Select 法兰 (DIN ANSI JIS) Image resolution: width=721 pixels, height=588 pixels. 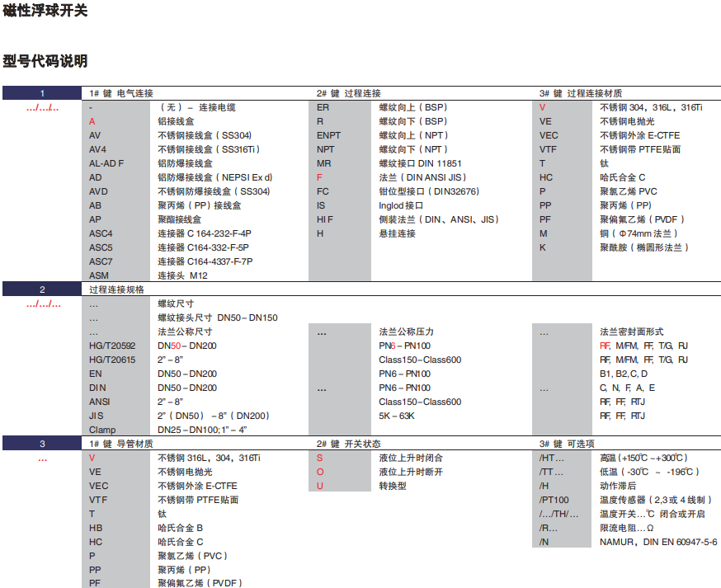point(423,177)
